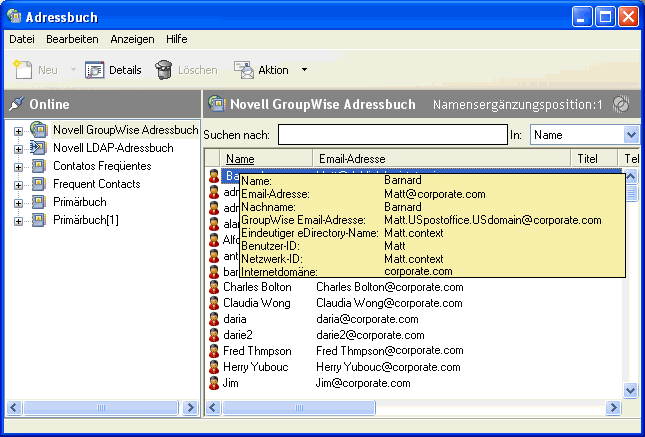645x437 pixels.
Task: Select Contatos Freqüentes address book
Action: click(102, 166)
